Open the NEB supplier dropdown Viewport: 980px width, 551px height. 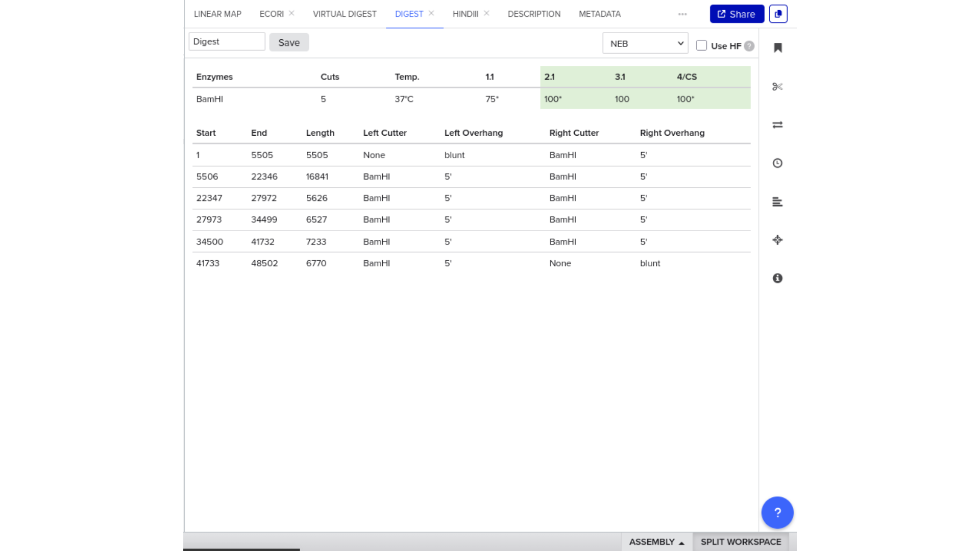click(x=645, y=43)
